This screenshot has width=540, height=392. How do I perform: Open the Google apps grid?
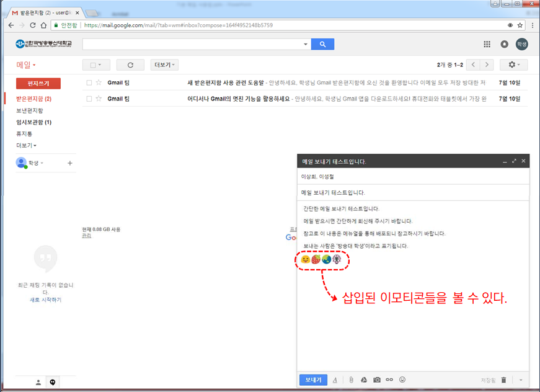(487, 44)
